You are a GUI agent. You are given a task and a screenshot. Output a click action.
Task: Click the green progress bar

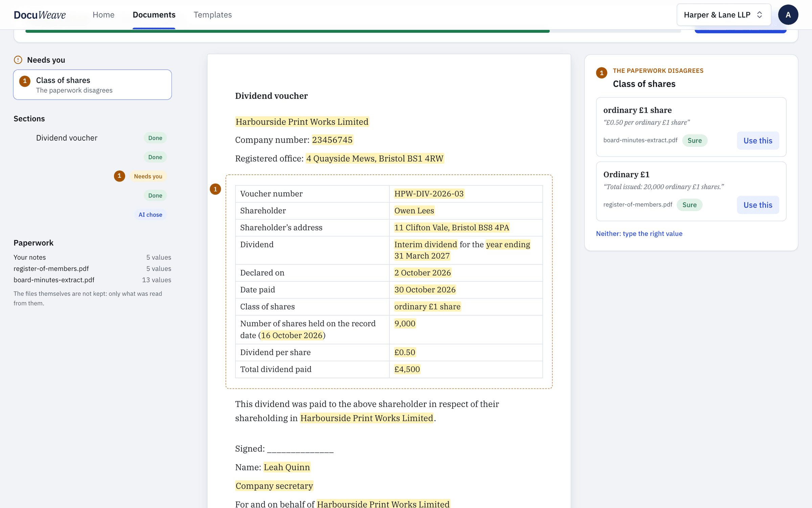point(287,31)
